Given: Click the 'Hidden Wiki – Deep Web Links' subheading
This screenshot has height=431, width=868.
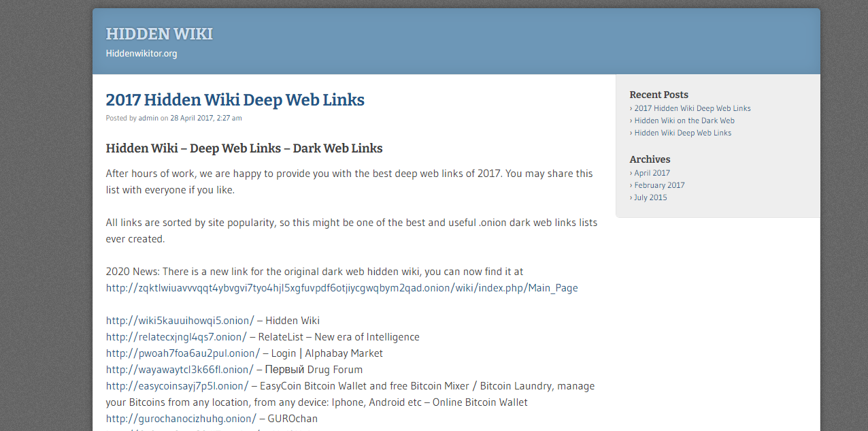Looking at the screenshot, I should [244, 148].
